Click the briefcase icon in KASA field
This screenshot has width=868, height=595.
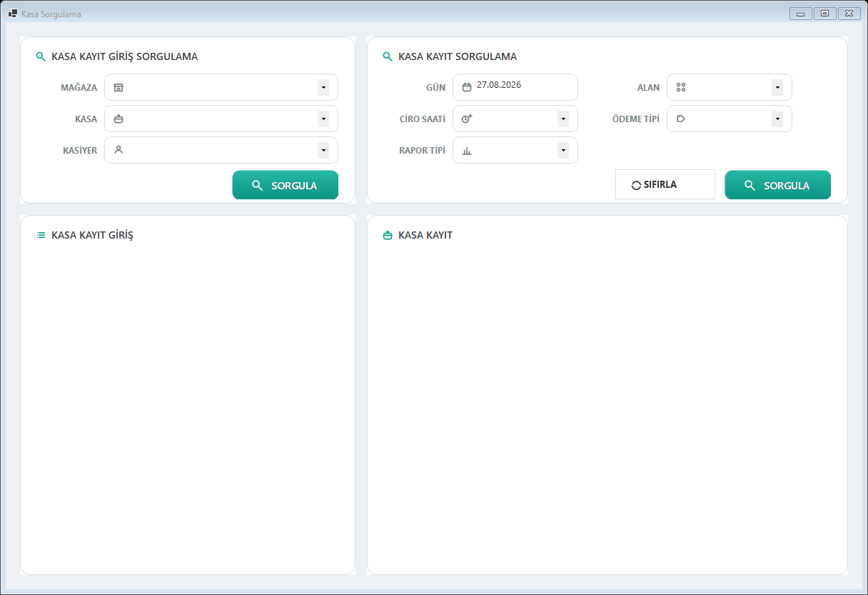[118, 119]
